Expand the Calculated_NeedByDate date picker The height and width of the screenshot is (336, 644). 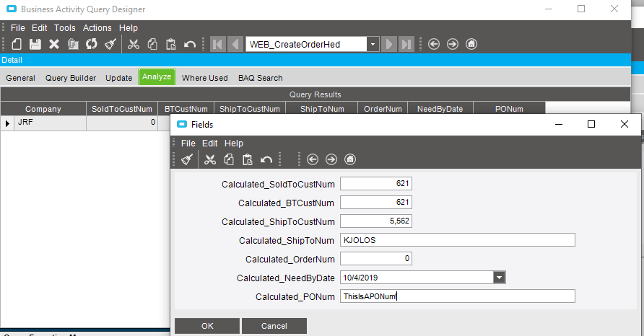tap(499, 278)
